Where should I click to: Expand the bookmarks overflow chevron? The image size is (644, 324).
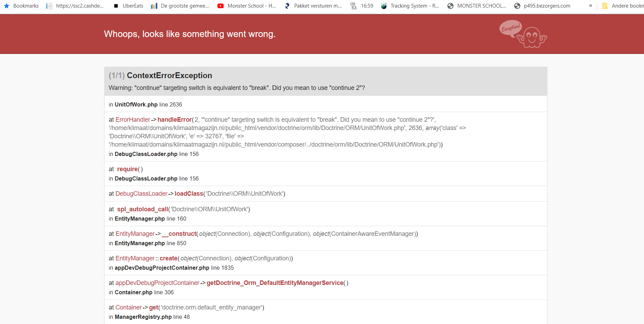click(x=591, y=6)
